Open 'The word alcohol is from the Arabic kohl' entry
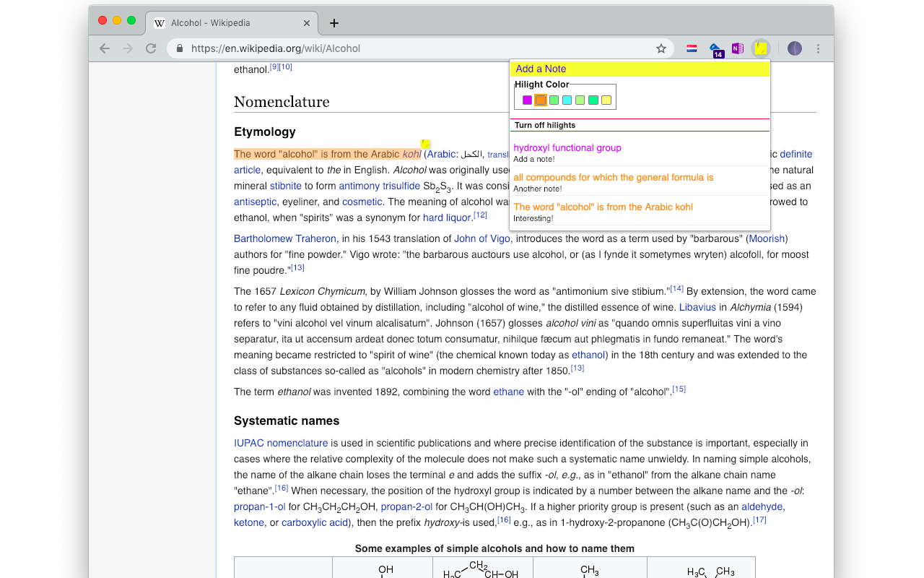Viewport: 924px width, 578px height. [x=603, y=207]
